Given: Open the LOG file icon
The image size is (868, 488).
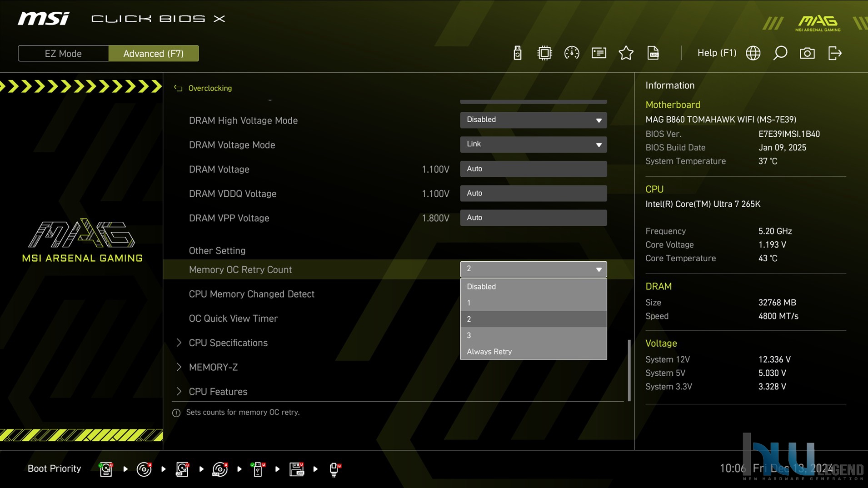Looking at the screenshot, I should [x=653, y=53].
